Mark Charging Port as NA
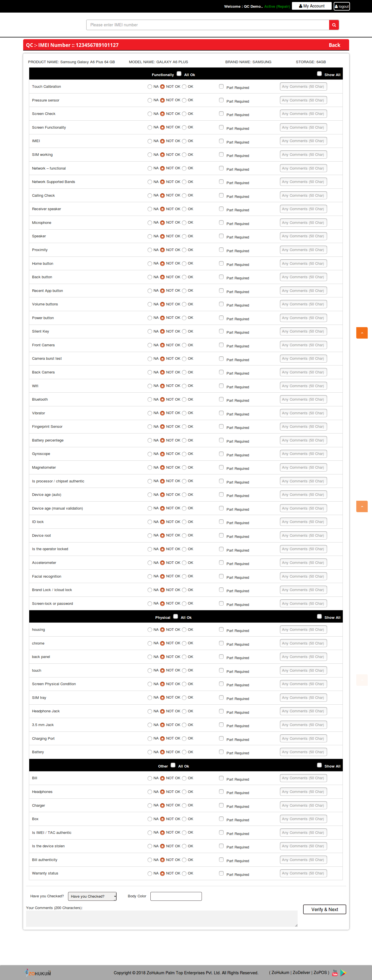This screenshot has height=980, width=372. click(150, 738)
